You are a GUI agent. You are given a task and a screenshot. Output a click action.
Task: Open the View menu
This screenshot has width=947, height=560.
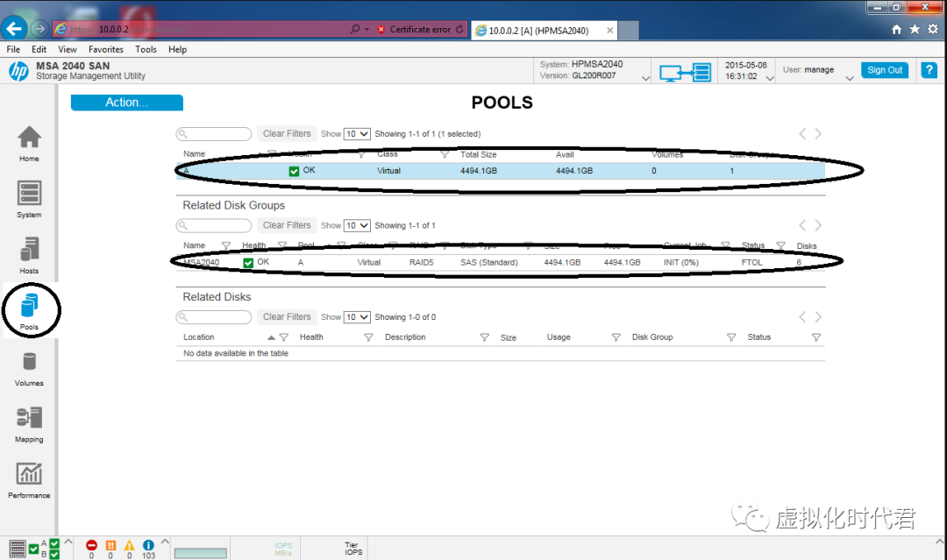pyautogui.click(x=67, y=49)
